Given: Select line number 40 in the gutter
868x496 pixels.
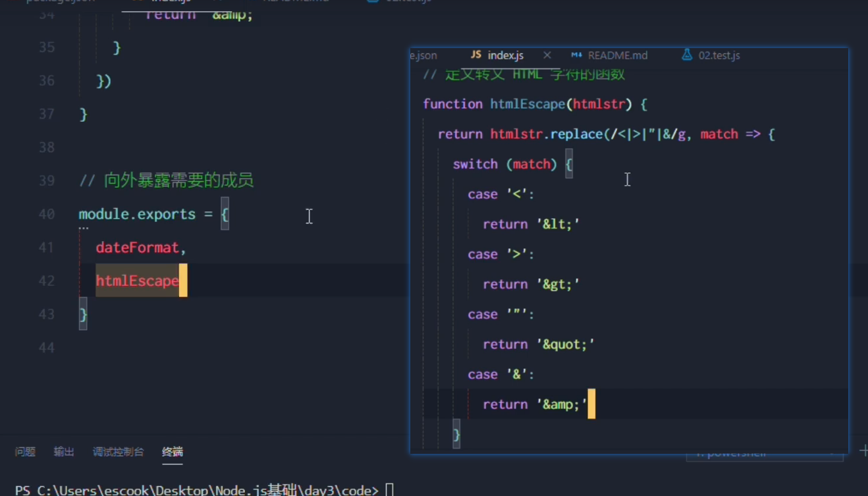Looking at the screenshot, I should pos(47,214).
